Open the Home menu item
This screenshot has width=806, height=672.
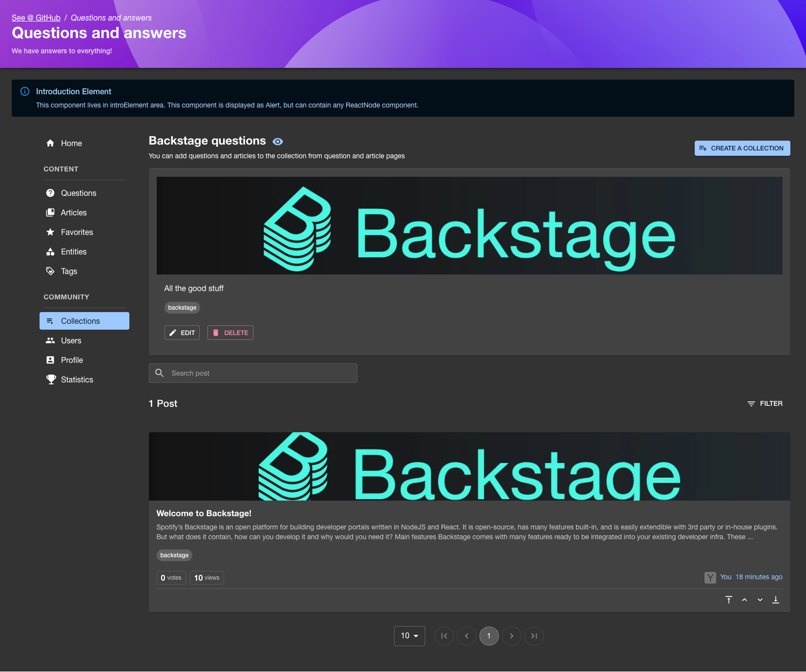(x=84, y=143)
